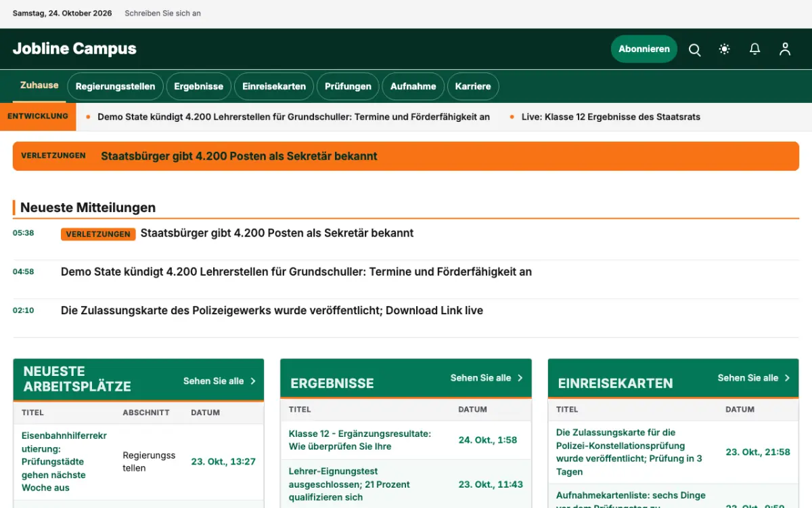The height and width of the screenshot is (508, 812).
Task: Click DATUM column header in Ergebnisse table
Action: click(472, 409)
